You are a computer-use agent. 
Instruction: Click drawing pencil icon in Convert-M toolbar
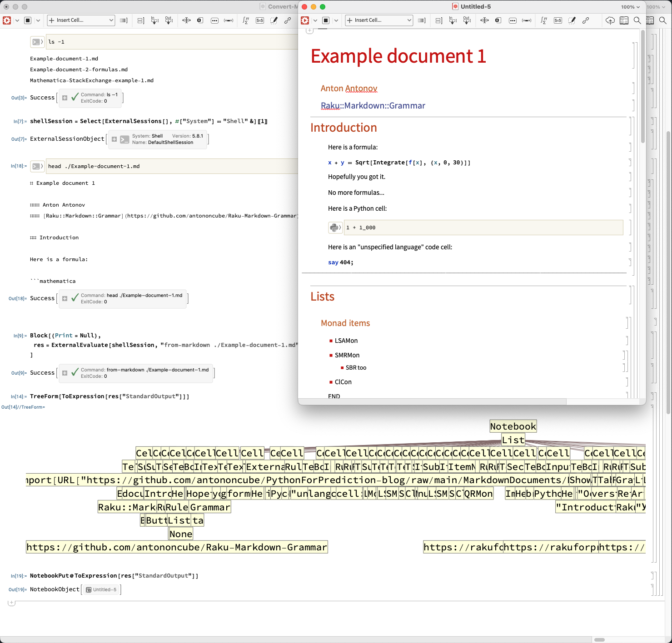[274, 20]
